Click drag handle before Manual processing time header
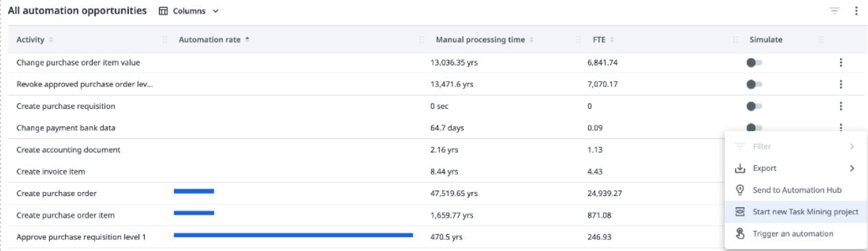The image size is (868, 251). coord(422,40)
